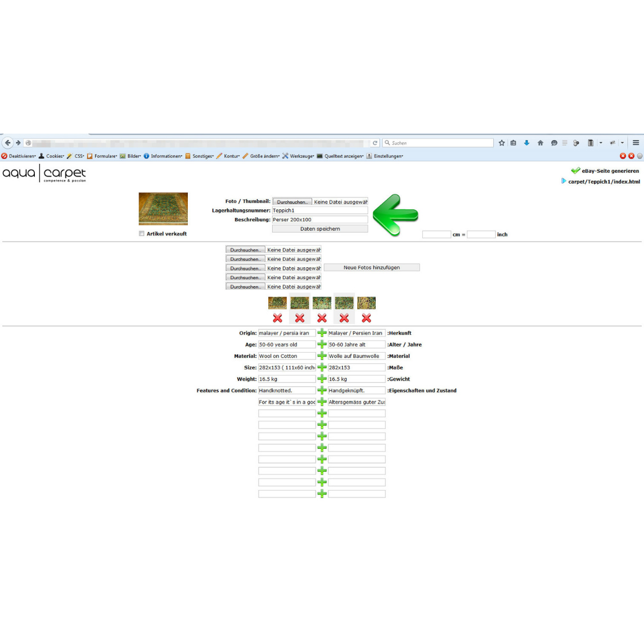Screen dimensions: 644x644
Task: Open the hamburger menu in browser toolbar
Action: coord(636,143)
